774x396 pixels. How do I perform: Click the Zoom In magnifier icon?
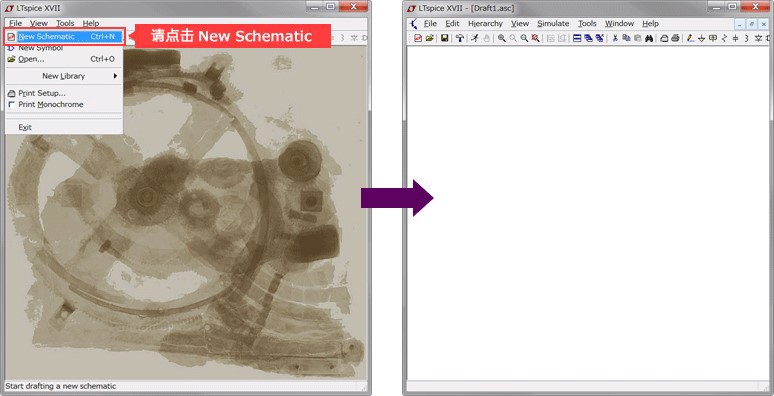(x=502, y=38)
